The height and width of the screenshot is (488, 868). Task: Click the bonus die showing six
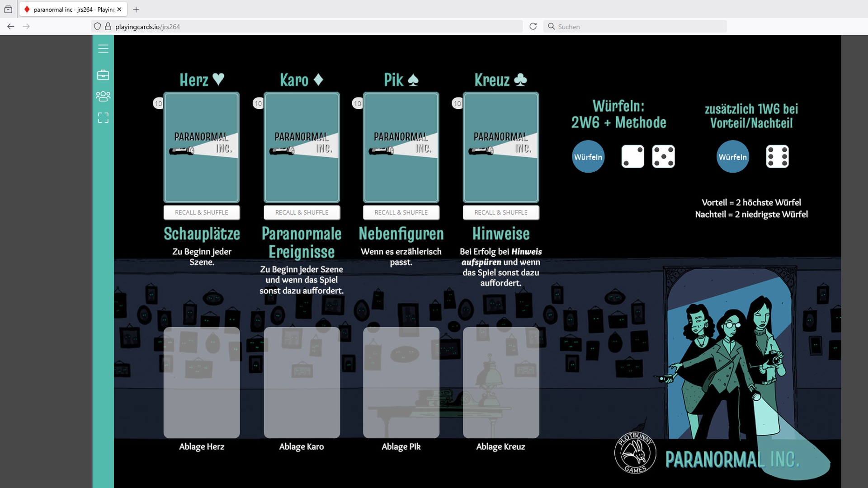tap(777, 157)
